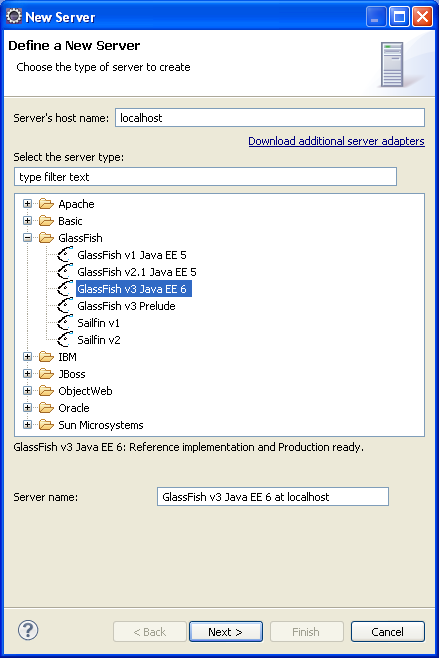Focus the Server name field

pyautogui.click(x=273, y=497)
